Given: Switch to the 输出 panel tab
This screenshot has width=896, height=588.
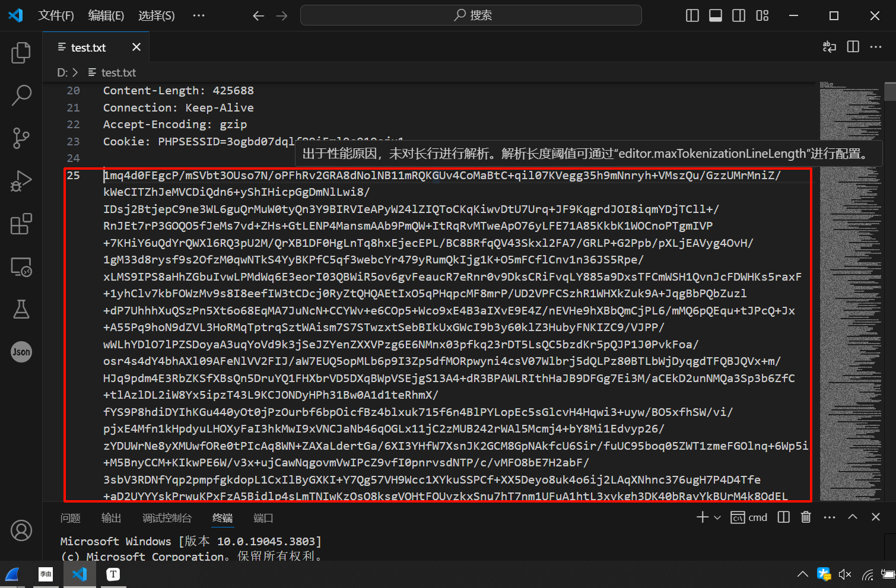Looking at the screenshot, I should [x=111, y=518].
